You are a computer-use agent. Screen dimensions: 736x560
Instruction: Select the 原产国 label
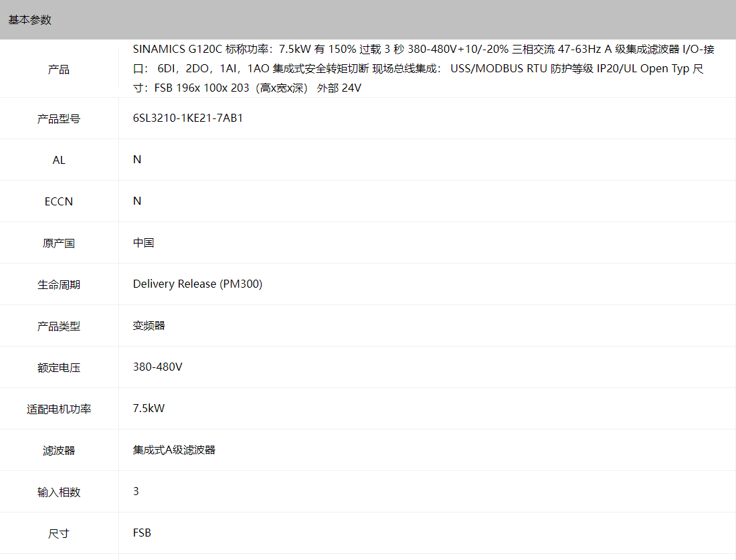[59, 243]
